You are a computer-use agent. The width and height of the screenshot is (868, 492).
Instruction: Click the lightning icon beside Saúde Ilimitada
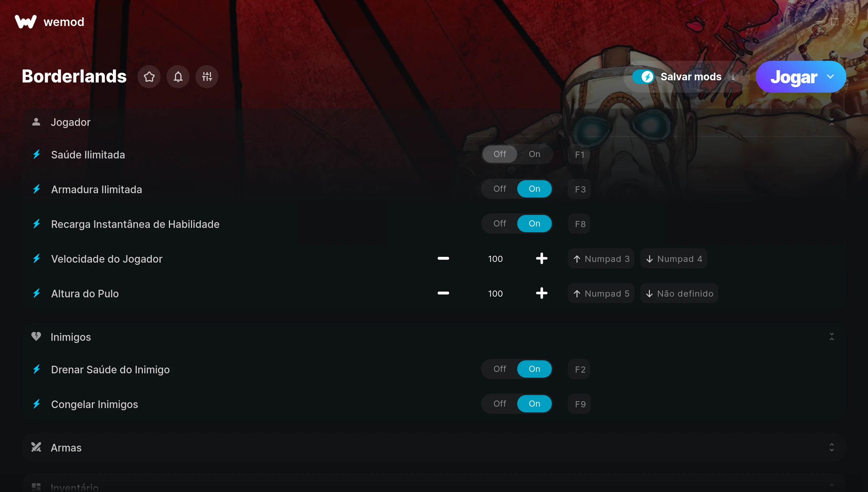pos(37,154)
